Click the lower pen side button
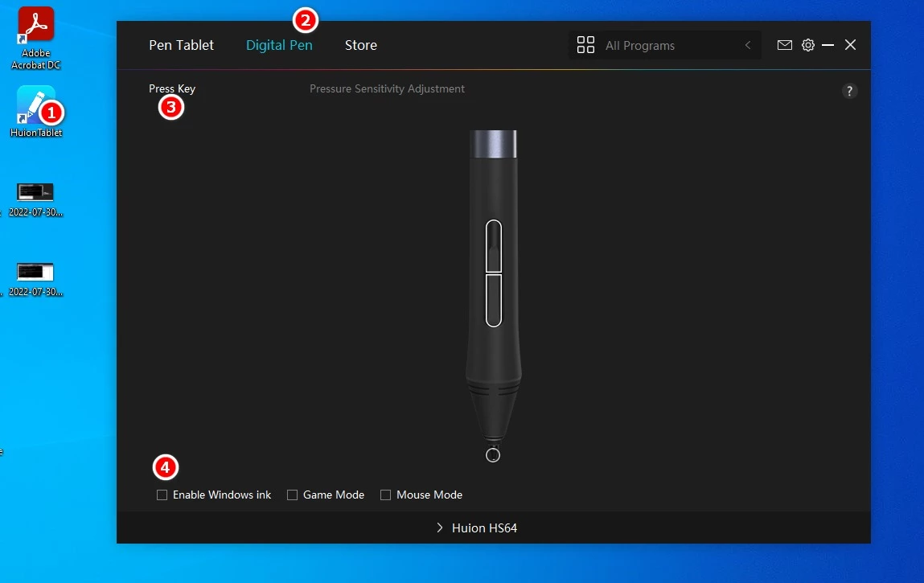The image size is (924, 583). pyautogui.click(x=494, y=300)
